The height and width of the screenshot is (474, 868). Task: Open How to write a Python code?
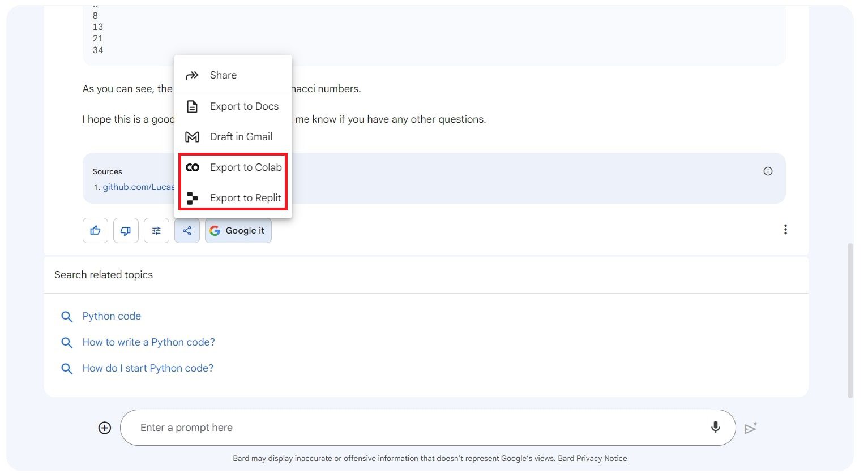148,342
